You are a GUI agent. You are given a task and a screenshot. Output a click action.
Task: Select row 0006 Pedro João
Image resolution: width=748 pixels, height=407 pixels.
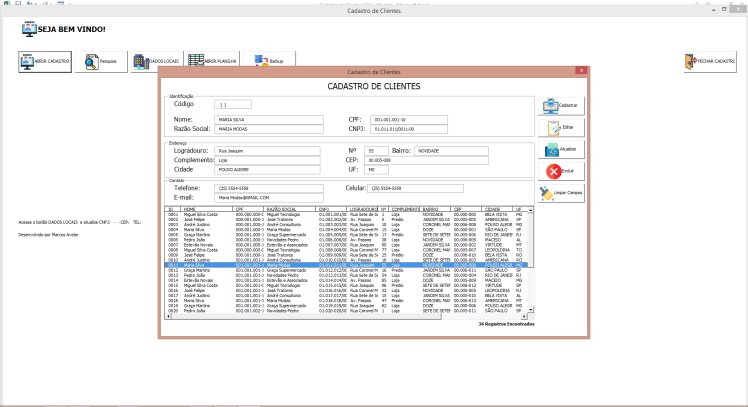(x=346, y=240)
